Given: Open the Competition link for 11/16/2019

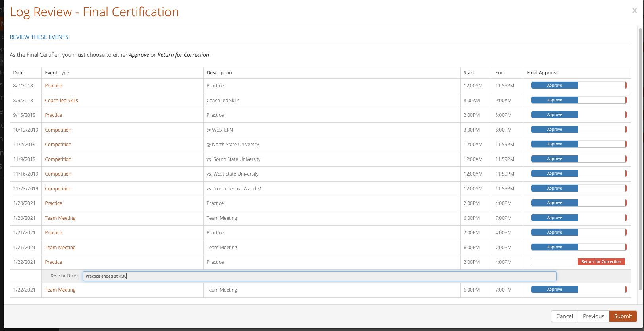Looking at the screenshot, I should (x=58, y=174).
